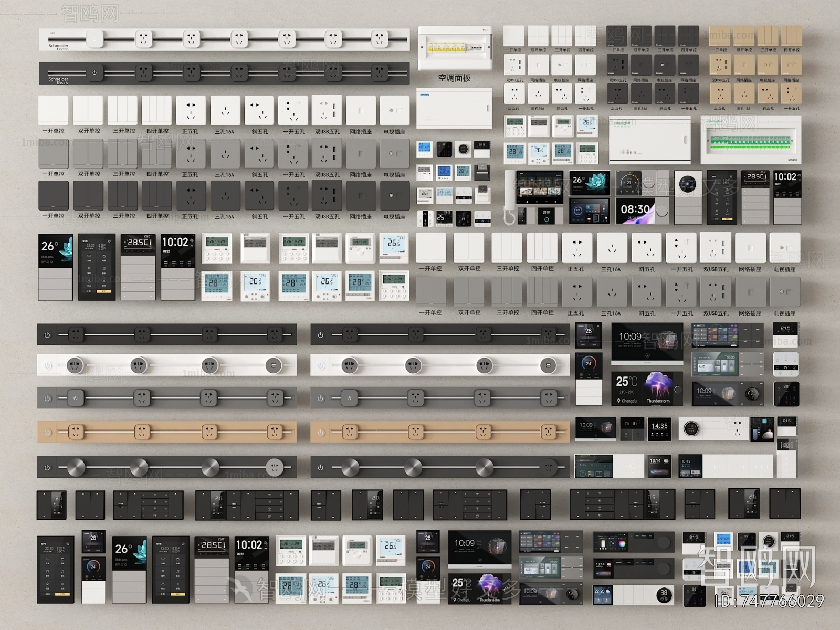The image size is (840, 630).
Task: Open white box with yellow breakers
Action: tap(455, 48)
